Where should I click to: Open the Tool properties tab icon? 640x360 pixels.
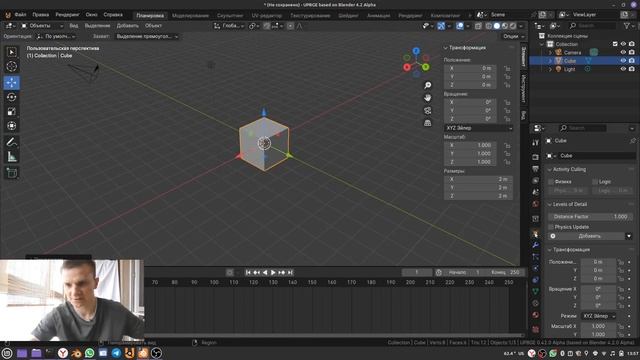pyautogui.click(x=536, y=142)
